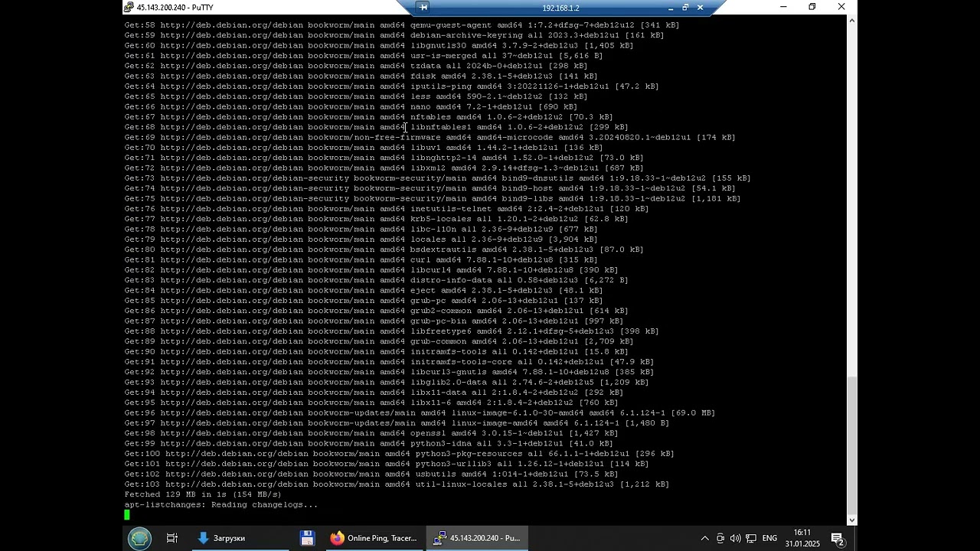Image resolution: width=980 pixels, height=551 pixels.
Task: Close the PuTTY window
Action: [x=841, y=7]
